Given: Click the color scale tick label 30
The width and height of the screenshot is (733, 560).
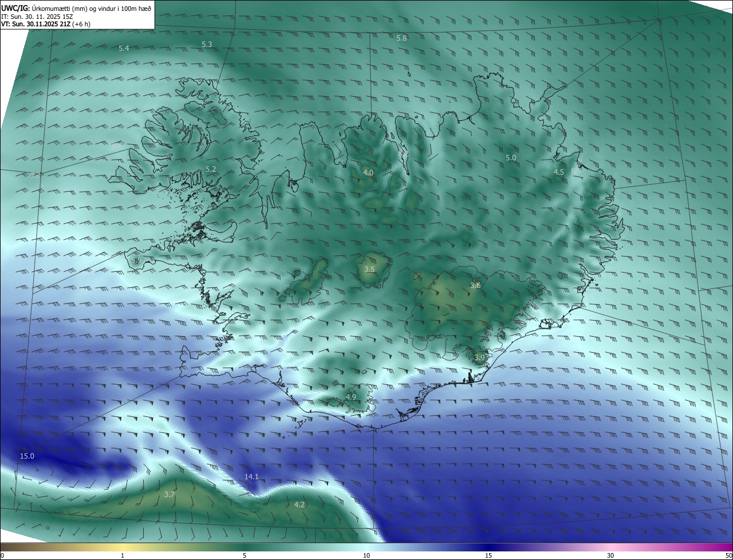Looking at the screenshot, I should click(x=610, y=556).
